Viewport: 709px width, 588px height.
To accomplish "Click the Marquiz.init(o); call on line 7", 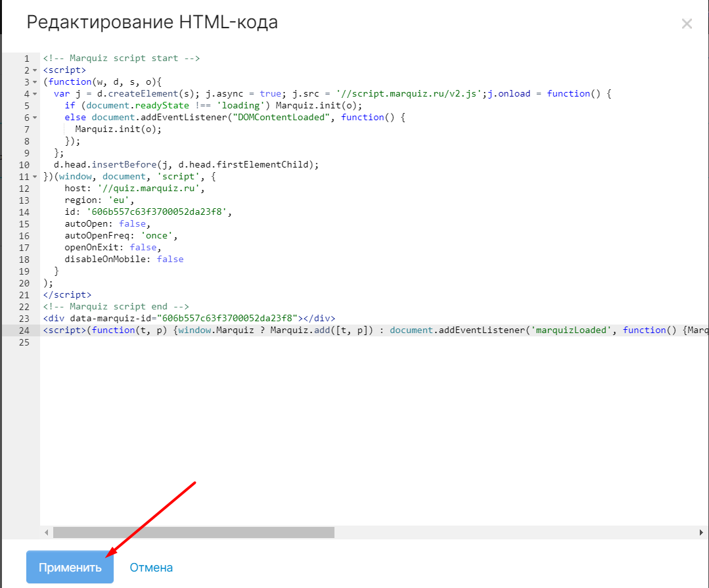I will [118, 129].
